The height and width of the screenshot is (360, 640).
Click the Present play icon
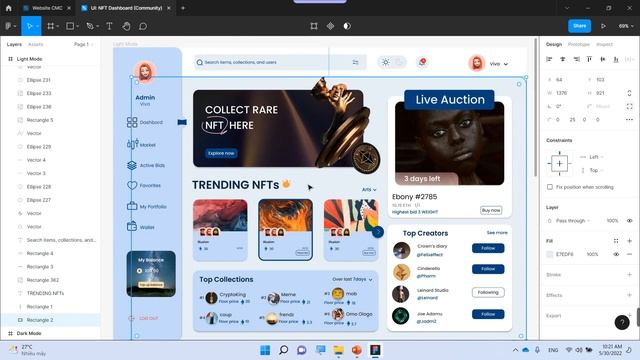coord(603,26)
